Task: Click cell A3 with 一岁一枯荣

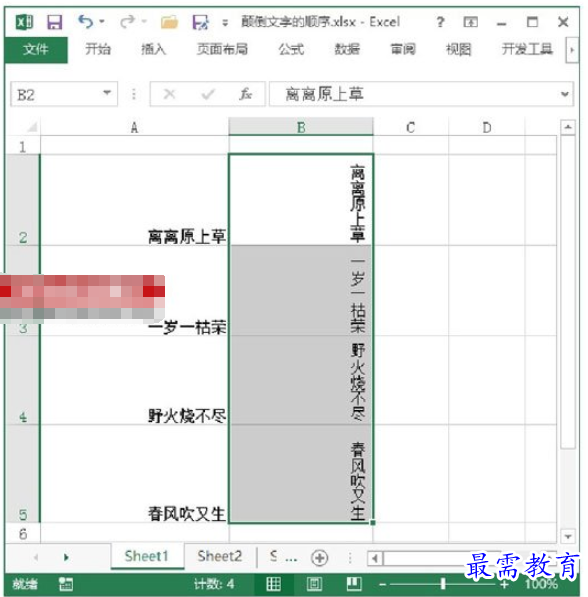Action: pyautogui.click(x=134, y=291)
